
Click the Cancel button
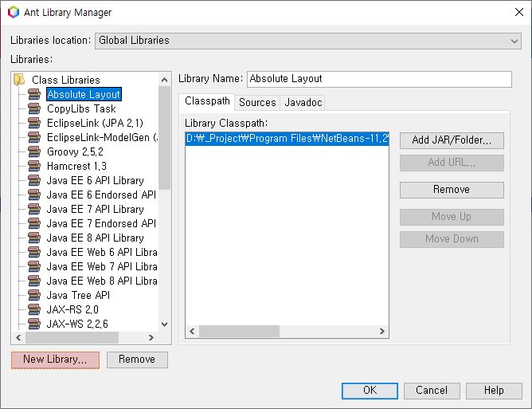[432, 391]
